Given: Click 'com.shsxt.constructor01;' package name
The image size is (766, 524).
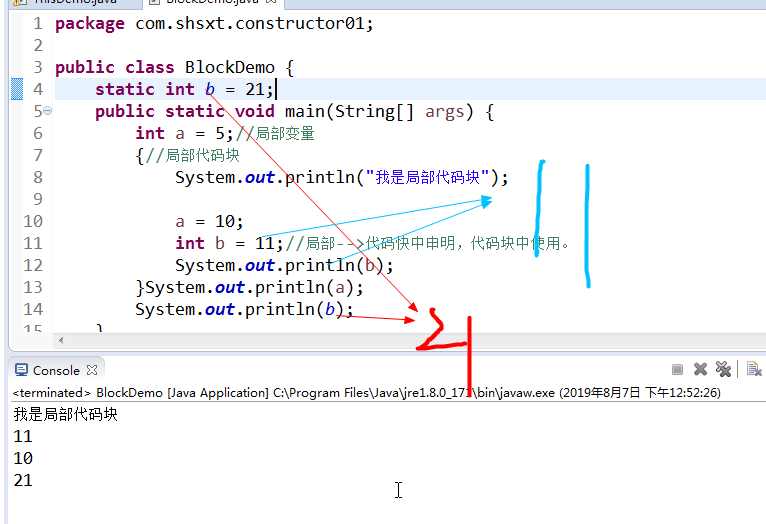Looking at the screenshot, I should tap(254, 23).
